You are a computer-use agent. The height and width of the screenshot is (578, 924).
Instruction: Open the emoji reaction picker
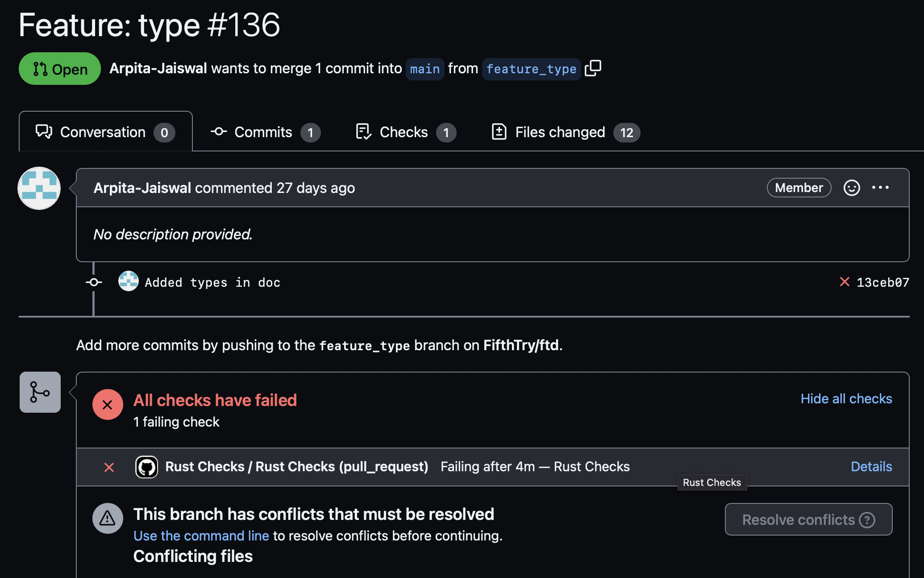851,188
